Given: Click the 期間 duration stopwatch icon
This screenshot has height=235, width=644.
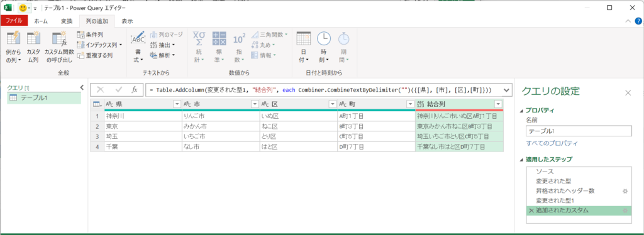Looking at the screenshot, I should (343, 39).
